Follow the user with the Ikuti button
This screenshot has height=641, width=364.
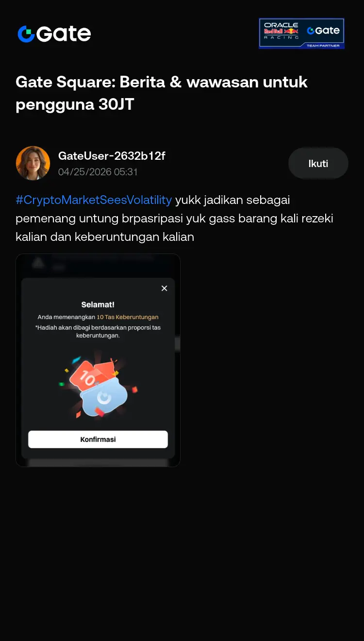pyautogui.click(x=318, y=163)
